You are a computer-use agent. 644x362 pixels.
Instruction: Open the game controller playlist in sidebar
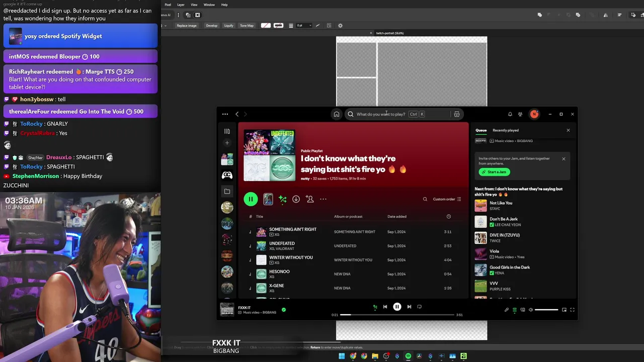click(227, 175)
